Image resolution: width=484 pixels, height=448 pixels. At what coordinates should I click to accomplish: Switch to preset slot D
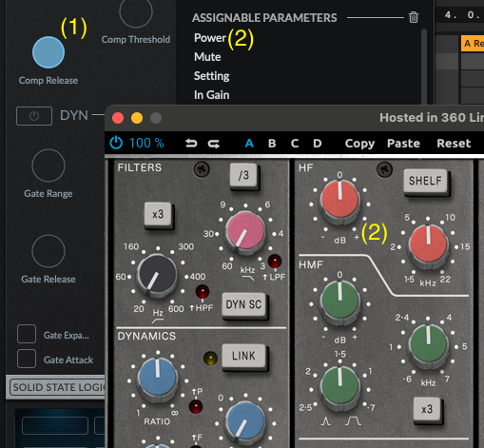(318, 144)
